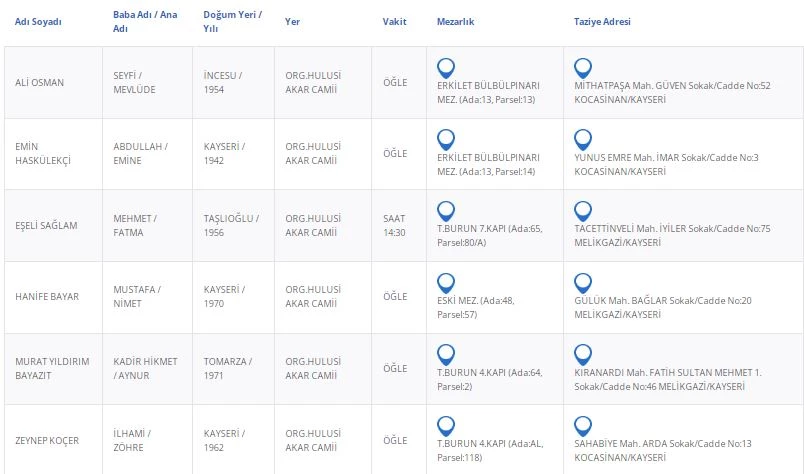Open condolence address pin for Hanife Bayar
The width and height of the screenshot is (804, 474).
tap(583, 283)
